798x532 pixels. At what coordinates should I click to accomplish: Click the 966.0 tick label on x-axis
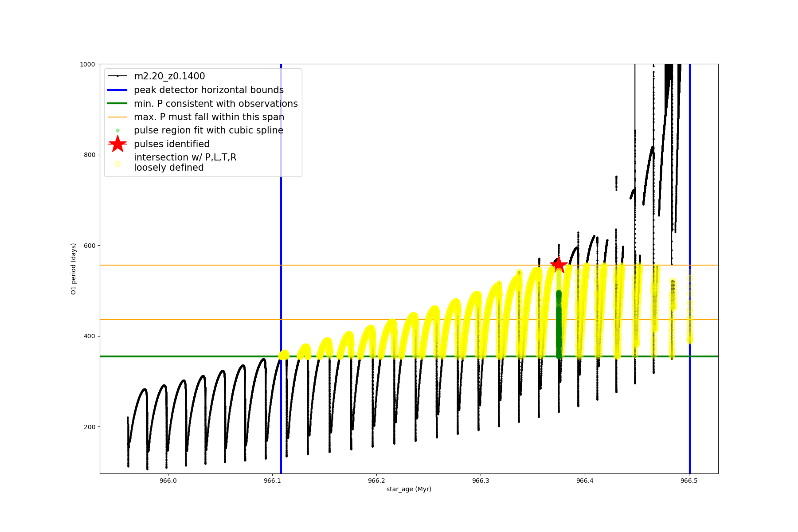168,481
